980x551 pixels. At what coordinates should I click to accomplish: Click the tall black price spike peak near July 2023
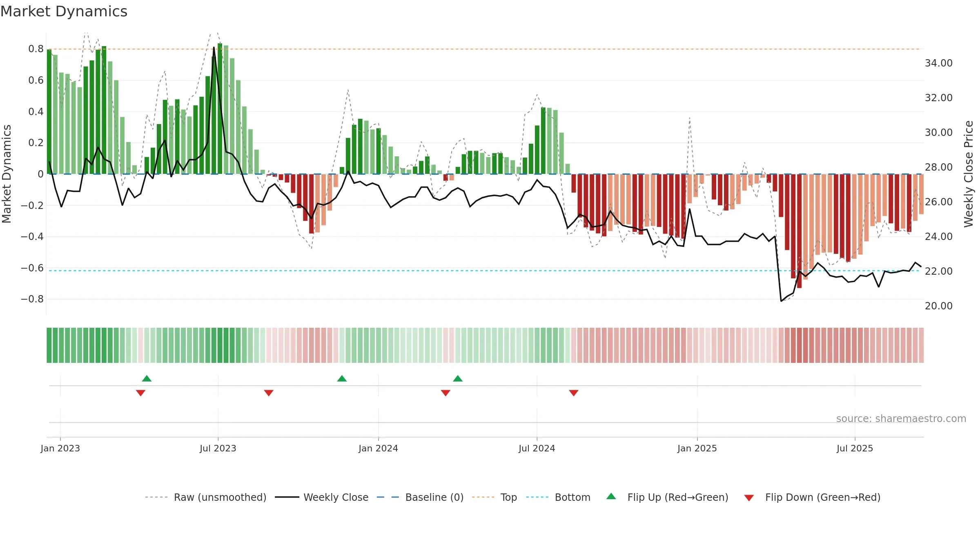pyautogui.click(x=214, y=48)
